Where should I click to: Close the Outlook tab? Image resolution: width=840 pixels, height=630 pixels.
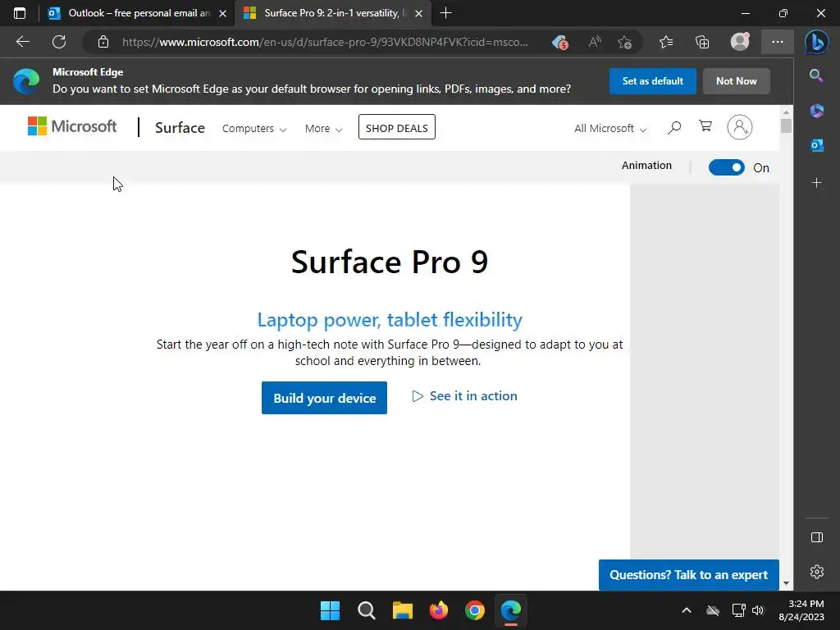click(x=223, y=13)
